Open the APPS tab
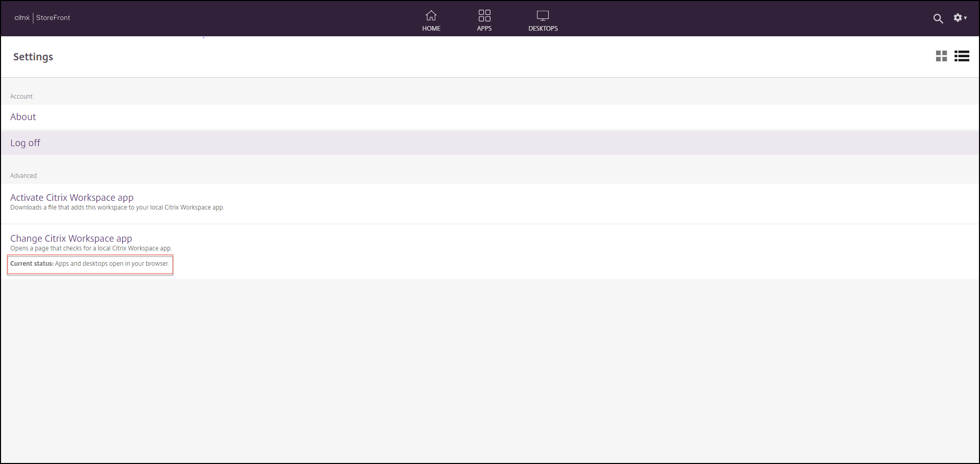Image resolution: width=980 pixels, height=464 pixels. tap(484, 21)
